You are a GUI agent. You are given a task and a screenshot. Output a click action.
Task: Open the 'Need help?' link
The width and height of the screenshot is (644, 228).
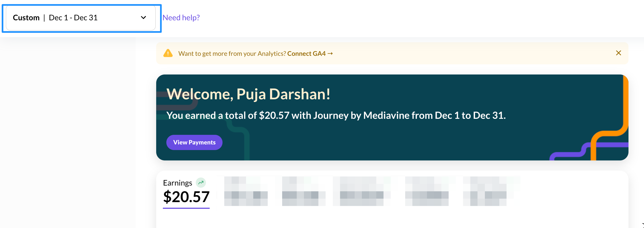tap(181, 18)
